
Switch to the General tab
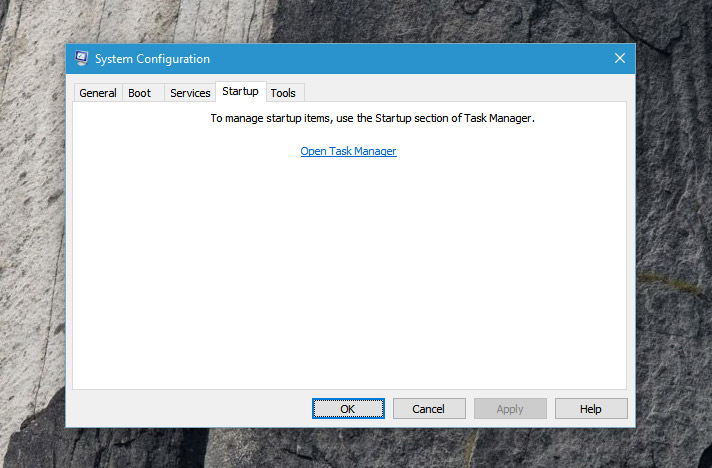(x=98, y=93)
